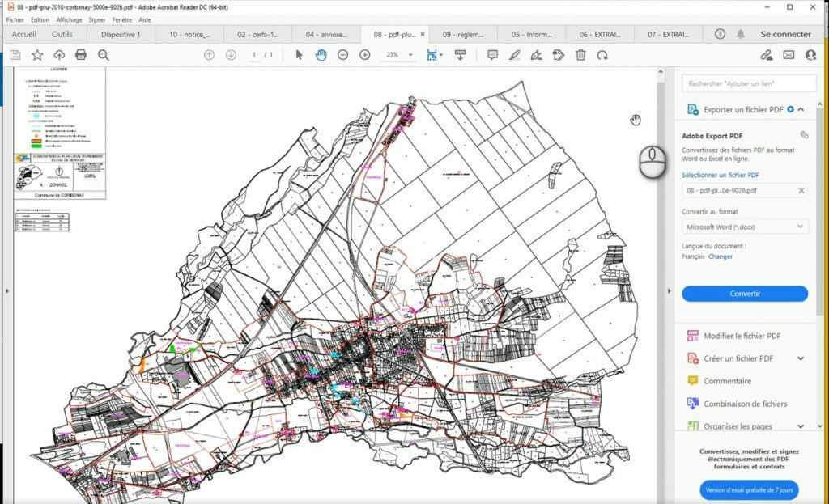Click the Rechercher search field
829x504 pixels.
point(749,83)
